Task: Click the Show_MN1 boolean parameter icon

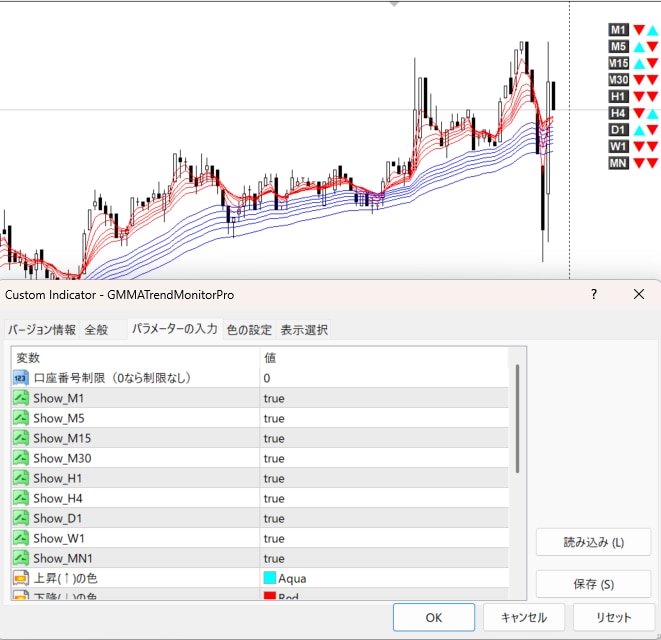Action: pyautogui.click(x=21, y=558)
